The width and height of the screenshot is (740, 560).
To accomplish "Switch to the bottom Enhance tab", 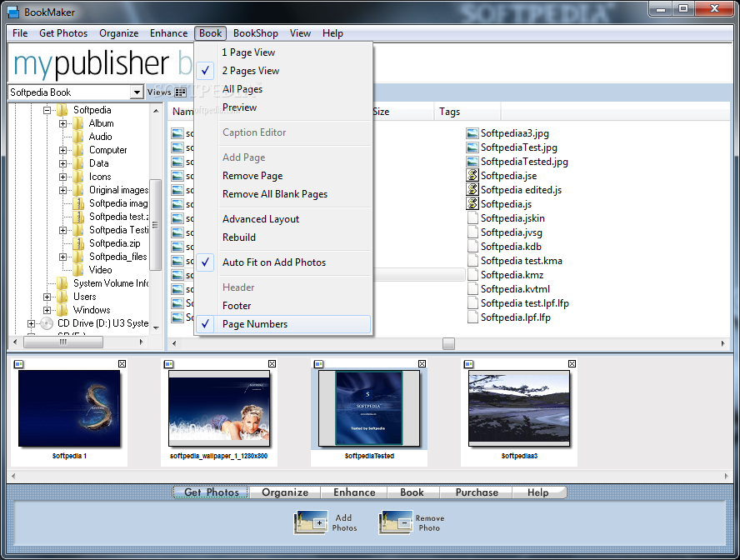I will click(354, 492).
